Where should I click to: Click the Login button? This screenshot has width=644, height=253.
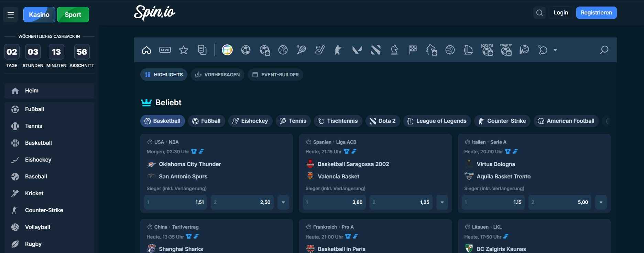tap(561, 13)
